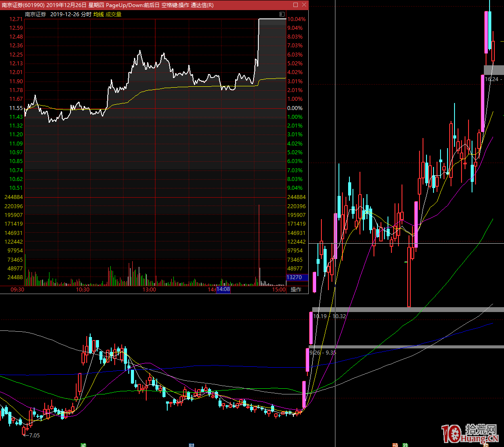This screenshot has width=504, height=447.
Task: Click the gray gap bar labeled 10.19 - 10.32
Action: [407, 310]
